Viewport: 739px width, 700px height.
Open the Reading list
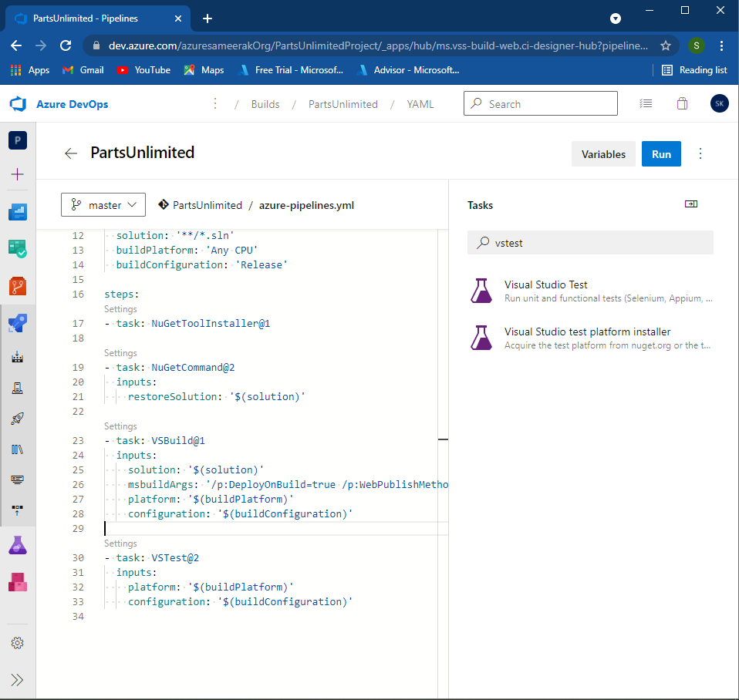694,69
